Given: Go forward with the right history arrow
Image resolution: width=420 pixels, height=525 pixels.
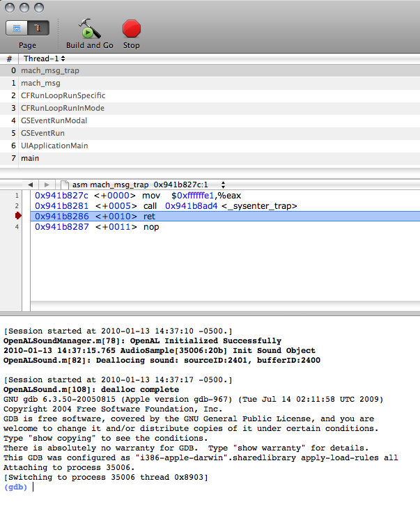Looking at the screenshot, I should pyautogui.click(x=47, y=185).
